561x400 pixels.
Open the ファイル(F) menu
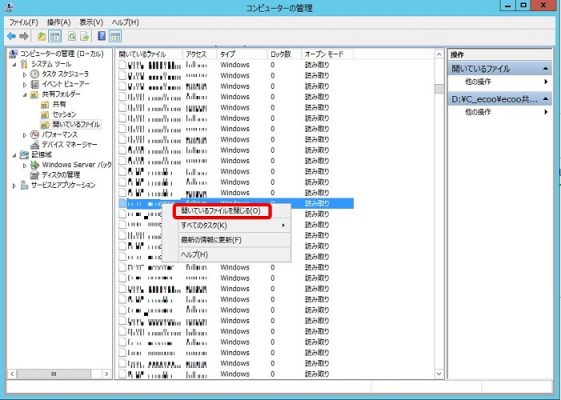pyautogui.click(x=24, y=22)
